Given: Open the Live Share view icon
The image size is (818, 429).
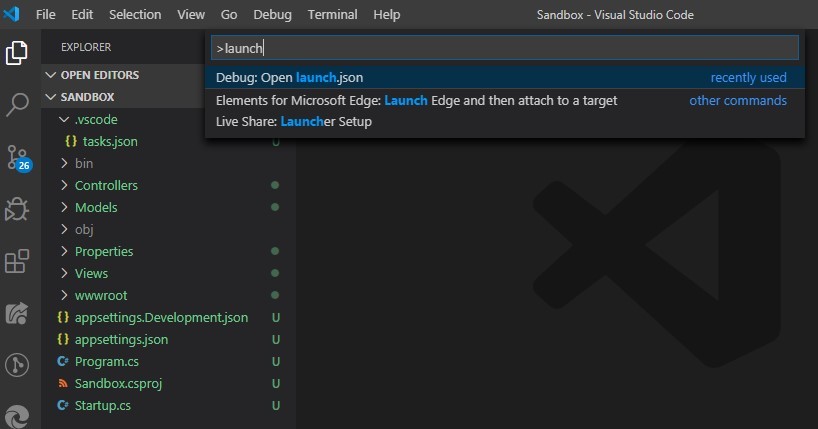Looking at the screenshot, I should (x=17, y=313).
